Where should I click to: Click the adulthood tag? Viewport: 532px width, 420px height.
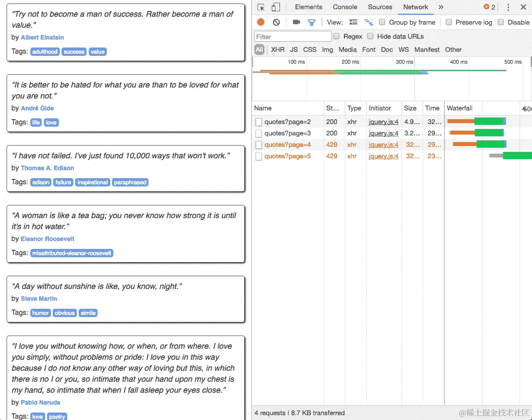(45, 52)
